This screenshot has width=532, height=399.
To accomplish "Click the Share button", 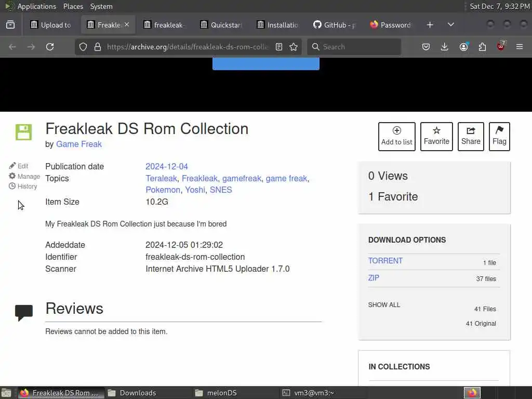I will tap(471, 137).
